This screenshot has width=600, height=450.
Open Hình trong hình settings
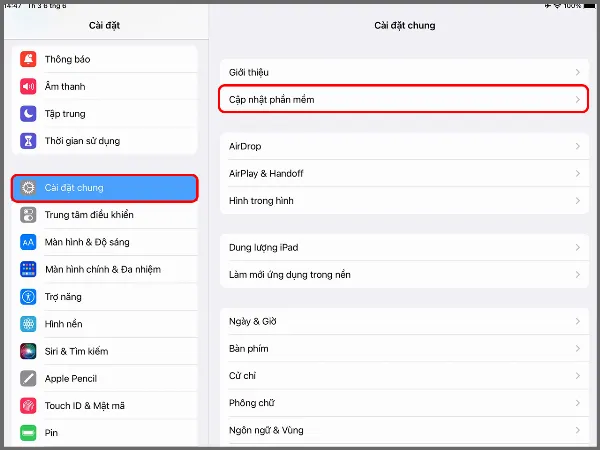point(404,201)
